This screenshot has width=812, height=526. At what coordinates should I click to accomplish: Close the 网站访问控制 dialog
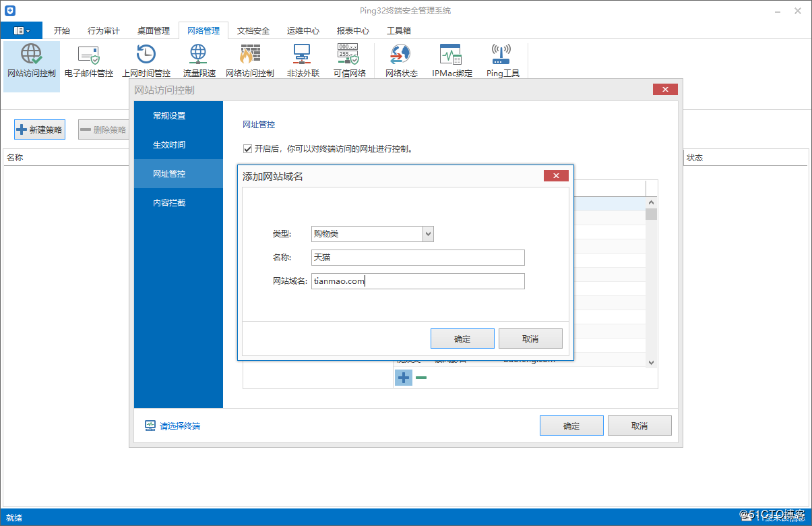665,90
